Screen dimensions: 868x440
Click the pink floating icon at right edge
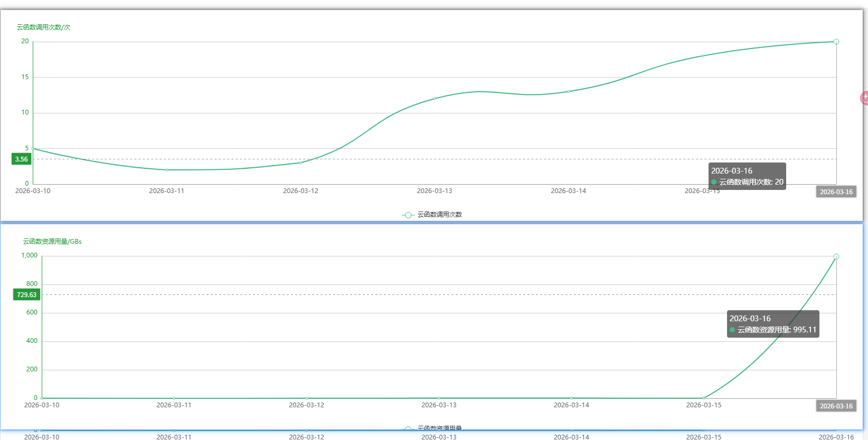tap(864, 98)
